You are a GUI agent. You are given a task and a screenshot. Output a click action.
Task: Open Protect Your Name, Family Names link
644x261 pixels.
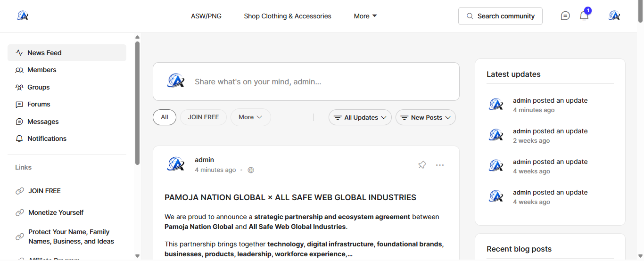71,237
